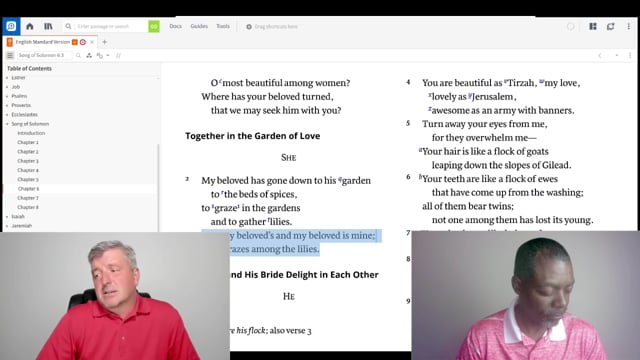Click the verse number 6
Image resolution: width=640 pixels, height=360 pixels.
[x=408, y=177]
